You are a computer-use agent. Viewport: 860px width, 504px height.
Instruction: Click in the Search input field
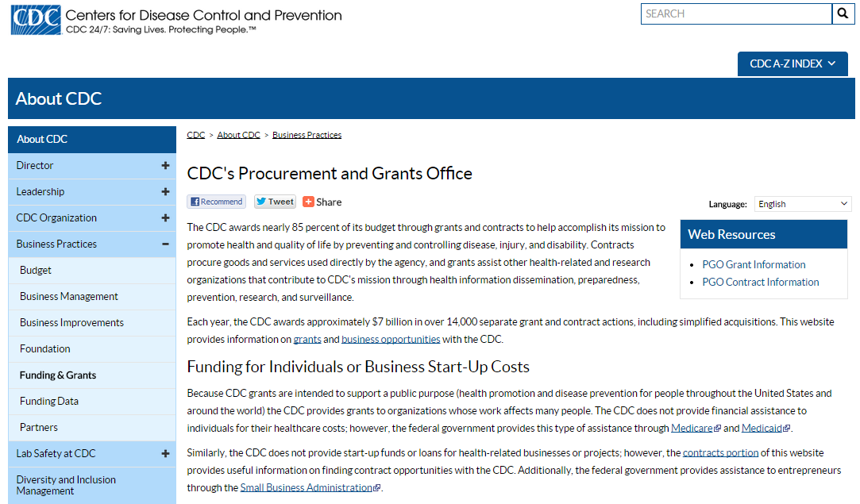(735, 13)
